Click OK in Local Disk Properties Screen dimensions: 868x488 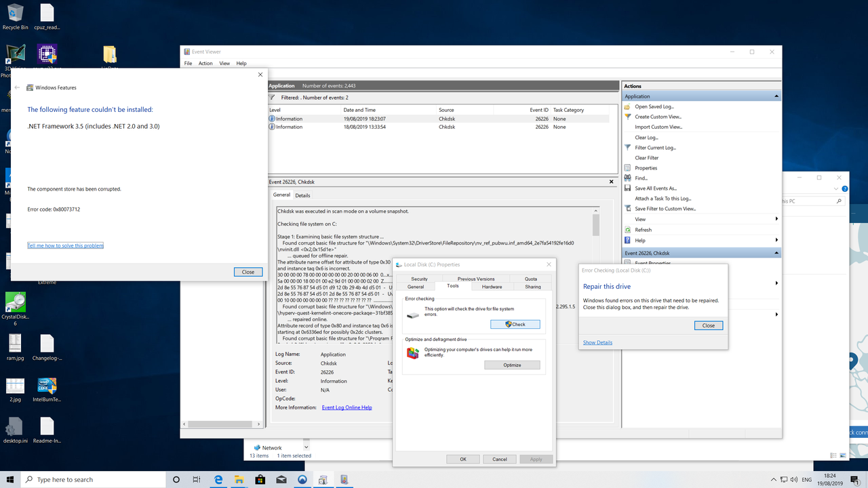[463, 459]
